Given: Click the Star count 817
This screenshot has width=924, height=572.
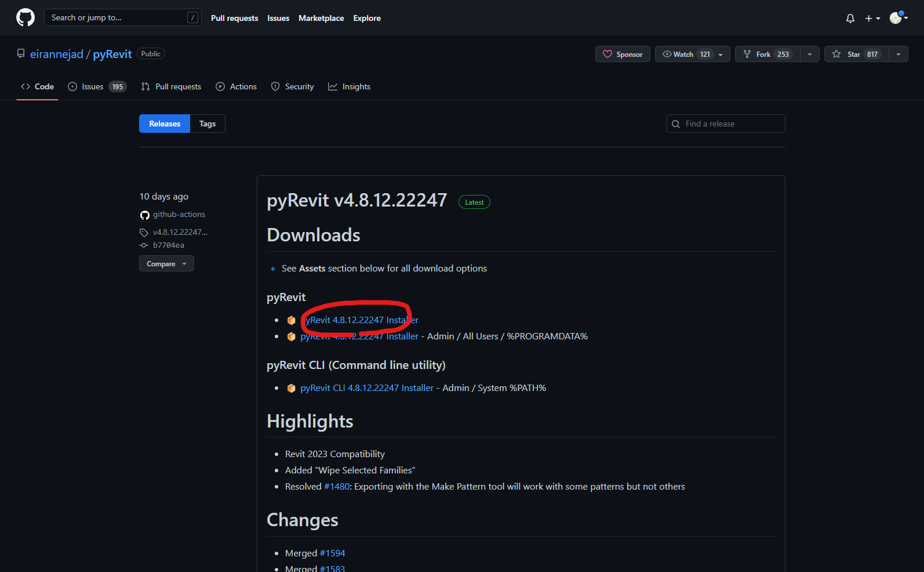Looking at the screenshot, I should [872, 54].
